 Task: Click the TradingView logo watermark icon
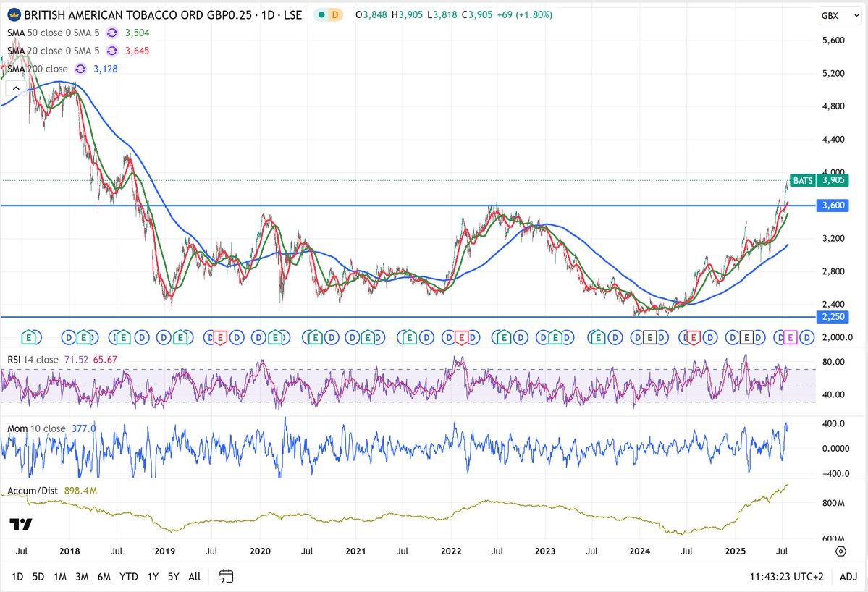(21, 524)
